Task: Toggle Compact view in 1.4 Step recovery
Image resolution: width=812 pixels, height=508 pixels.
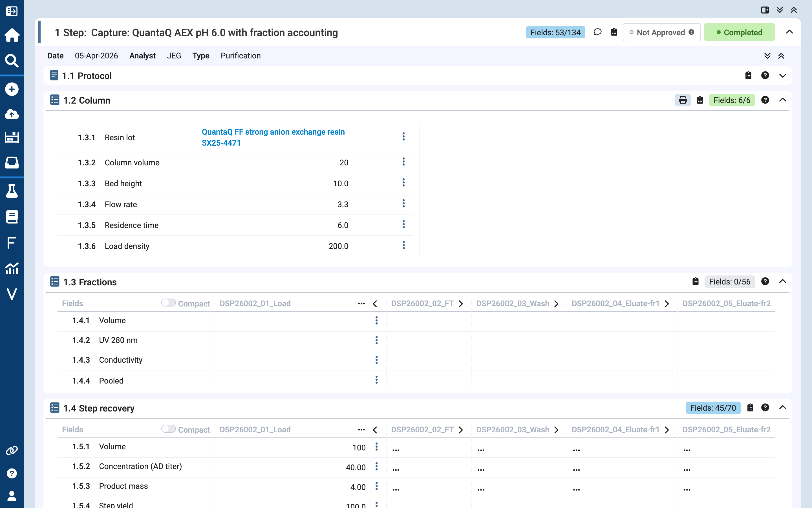Action: coord(168,429)
